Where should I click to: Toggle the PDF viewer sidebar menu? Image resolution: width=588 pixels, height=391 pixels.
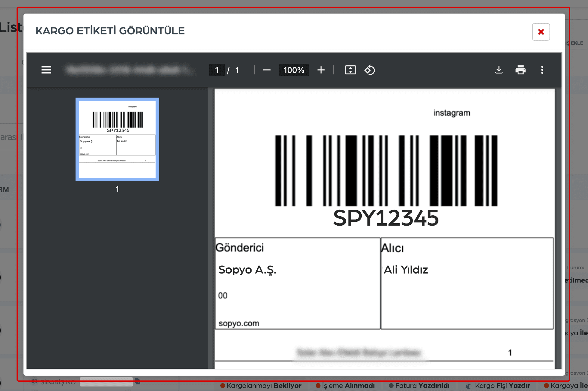[x=46, y=70]
